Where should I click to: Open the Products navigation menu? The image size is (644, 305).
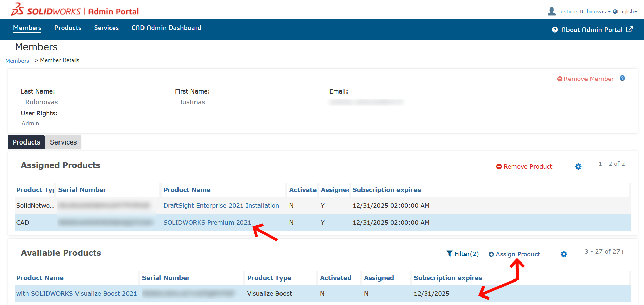[68, 28]
